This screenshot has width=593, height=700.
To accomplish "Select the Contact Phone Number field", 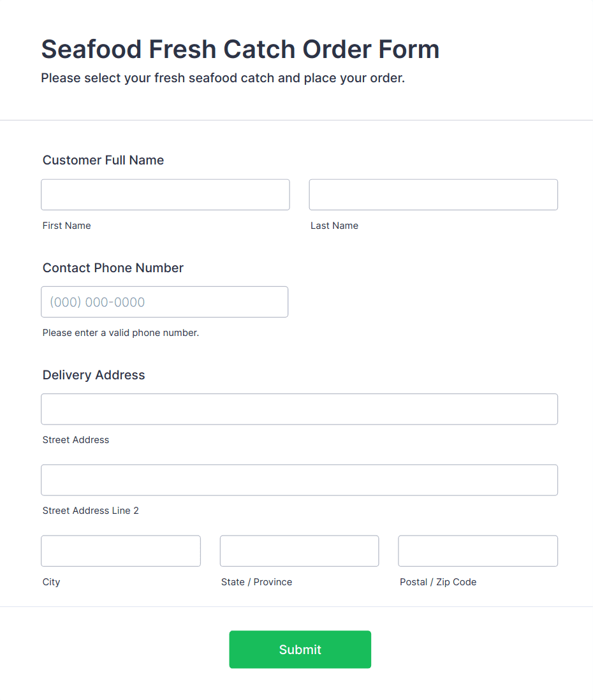I will pos(165,302).
